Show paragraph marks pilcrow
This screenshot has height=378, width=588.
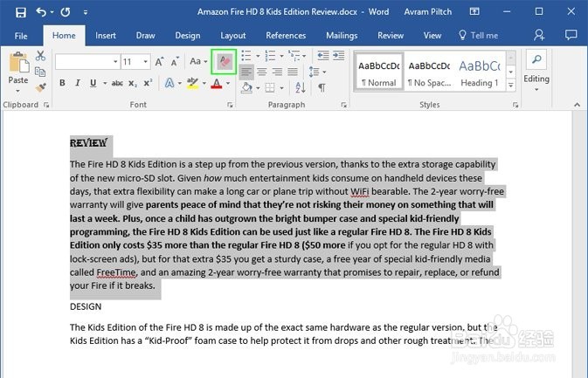pyautogui.click(x=322, y=88)
